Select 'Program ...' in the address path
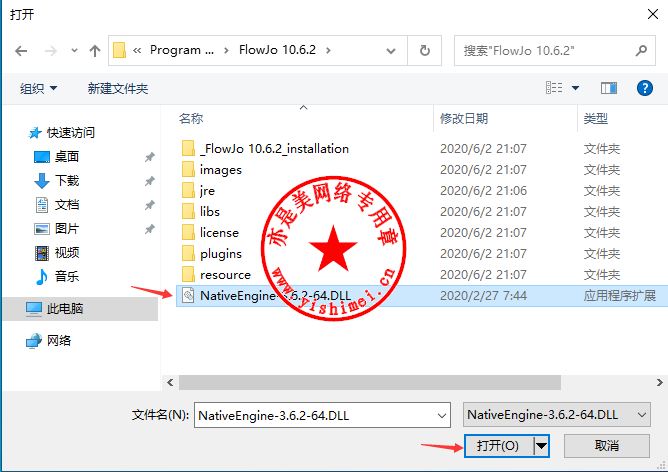This screenshot has height=472, width=668. pos(182,50)
